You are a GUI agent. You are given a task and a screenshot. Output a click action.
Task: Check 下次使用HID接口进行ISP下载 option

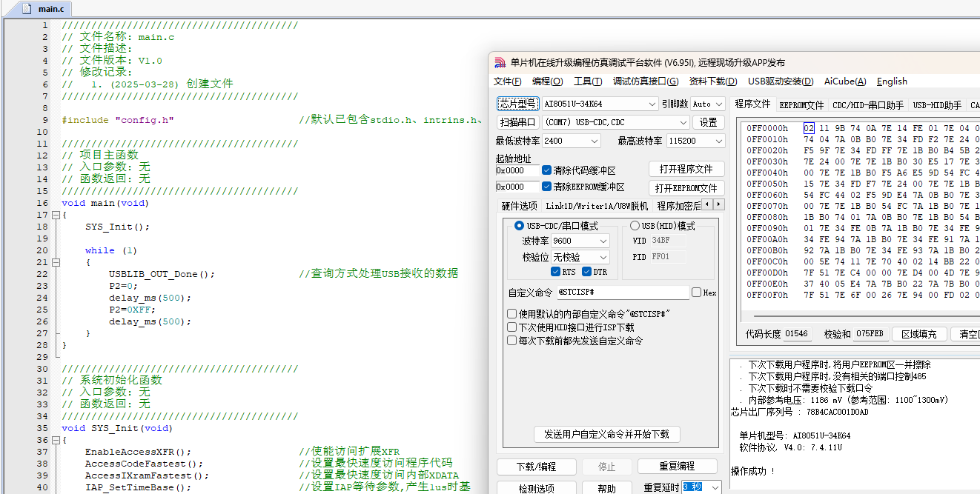tap(511, 327)
